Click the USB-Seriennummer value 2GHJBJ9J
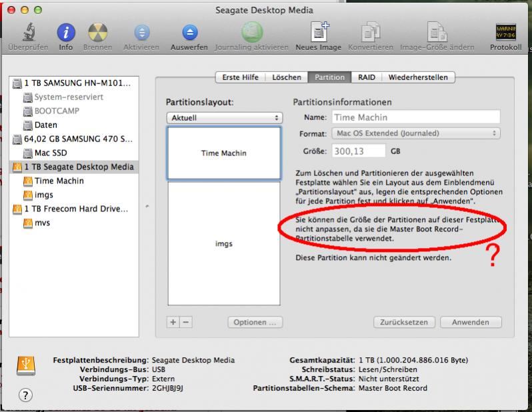 pos(167,388)
